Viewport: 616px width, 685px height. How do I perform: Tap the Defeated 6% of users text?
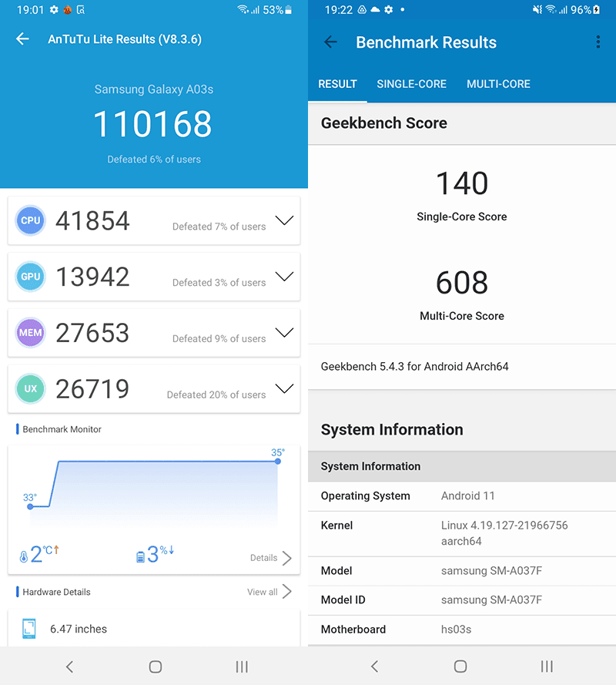pos(154,159)
